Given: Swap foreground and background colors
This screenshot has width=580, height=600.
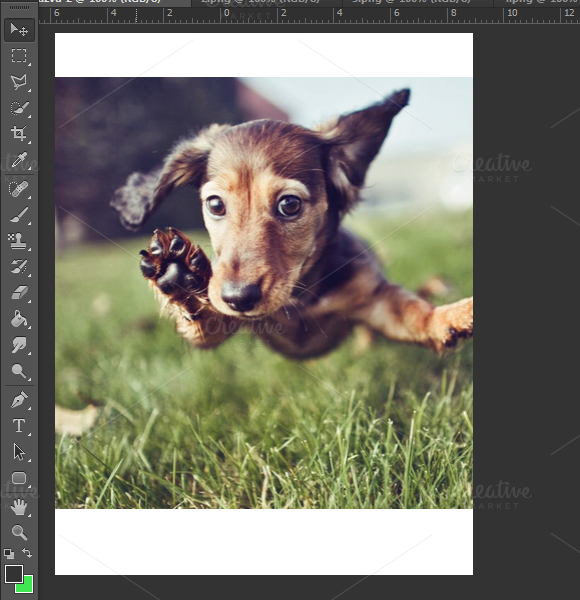Looking at the screenshot, I should tap(27, 553).
